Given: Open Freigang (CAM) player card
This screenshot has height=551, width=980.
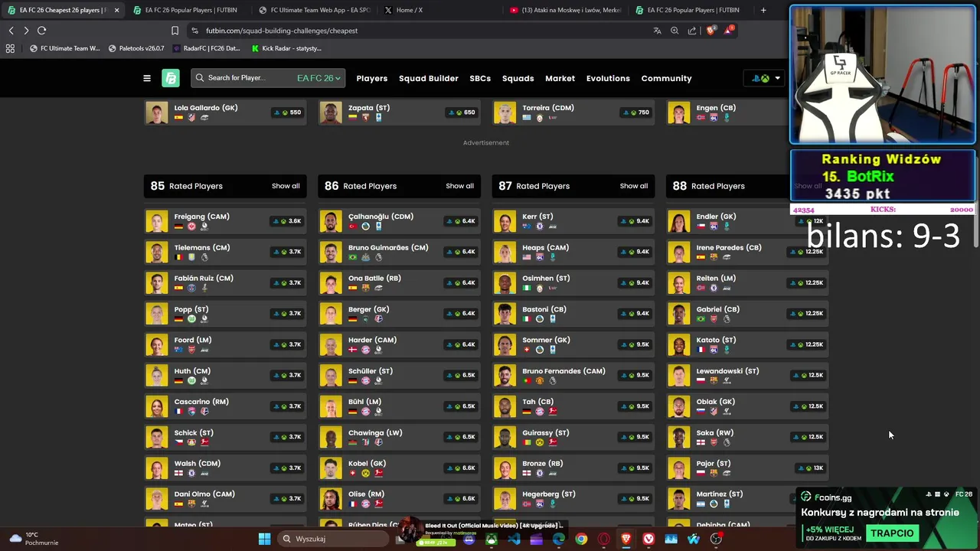Looking at the screenshot, I should point(225,221).
